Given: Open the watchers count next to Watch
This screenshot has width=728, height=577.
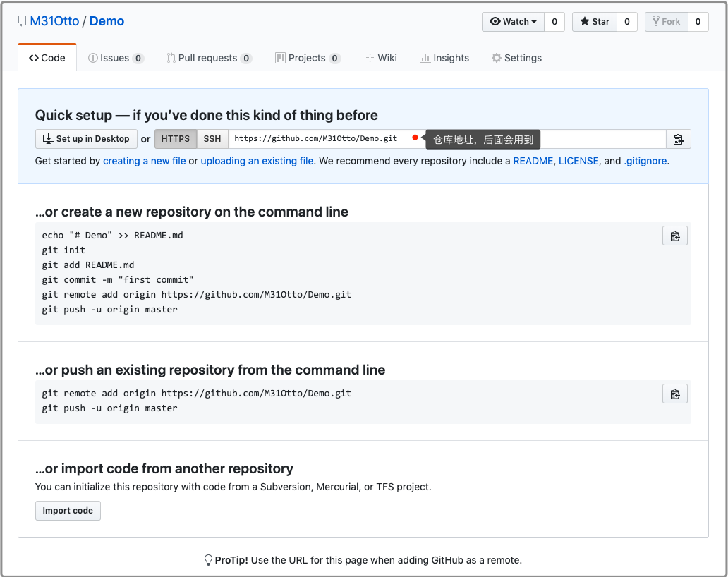Looking at the screenshot, I should pos(554,22).
